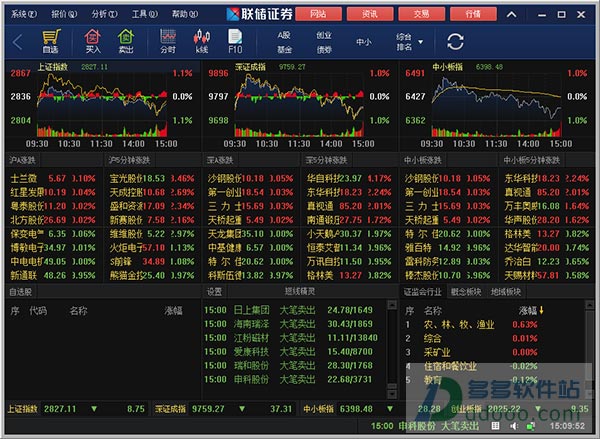Click the 代码 column header in 自选股
This screenshot has height=439, width=600.
click(38, 311)
